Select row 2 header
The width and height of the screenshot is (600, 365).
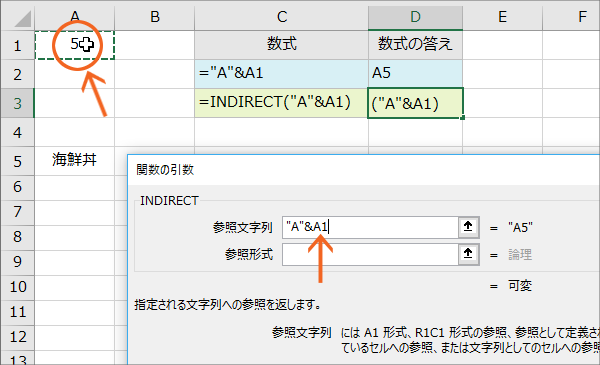[17, 74]
